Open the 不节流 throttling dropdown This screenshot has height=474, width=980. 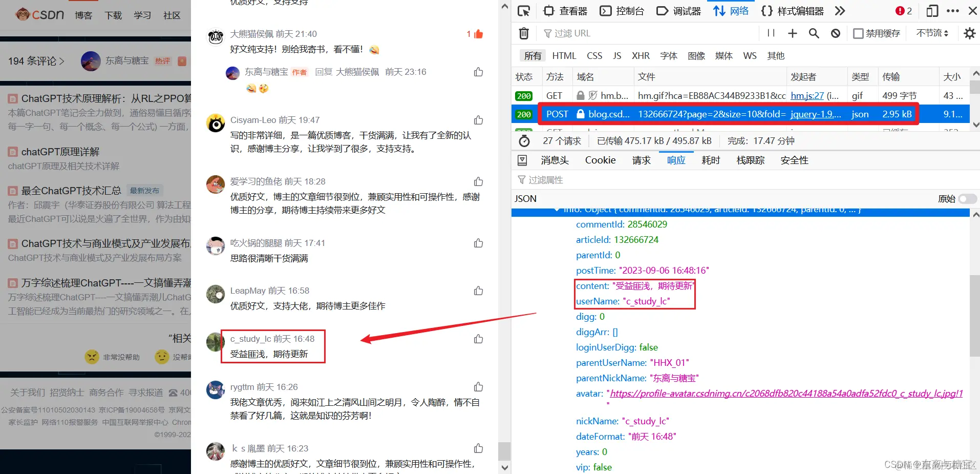[932, 33]
